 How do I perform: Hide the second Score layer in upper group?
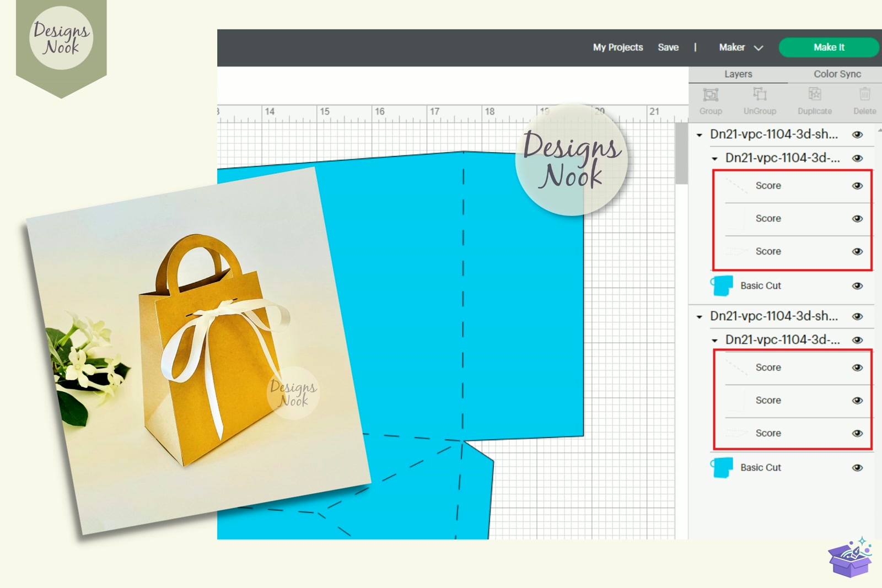coord(857,219)
